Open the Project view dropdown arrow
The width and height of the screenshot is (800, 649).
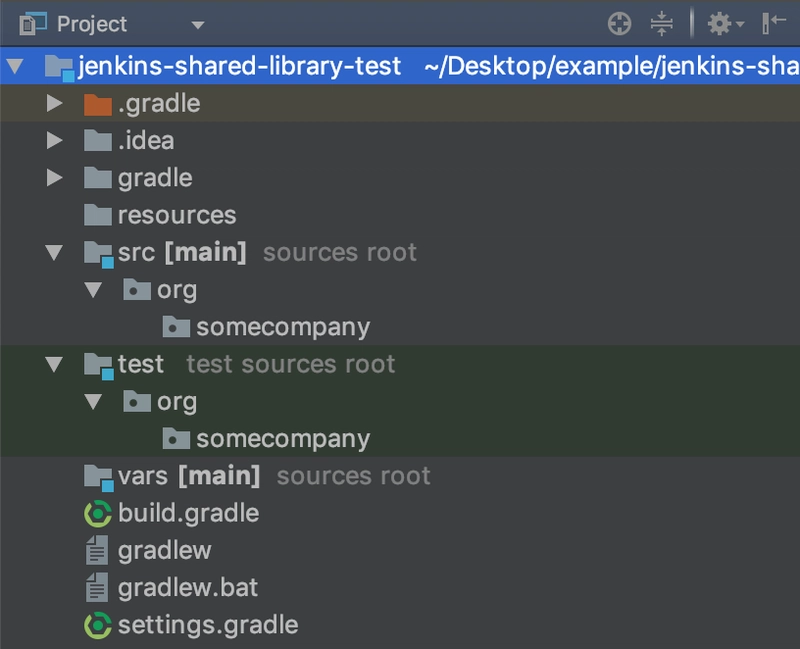197,24
